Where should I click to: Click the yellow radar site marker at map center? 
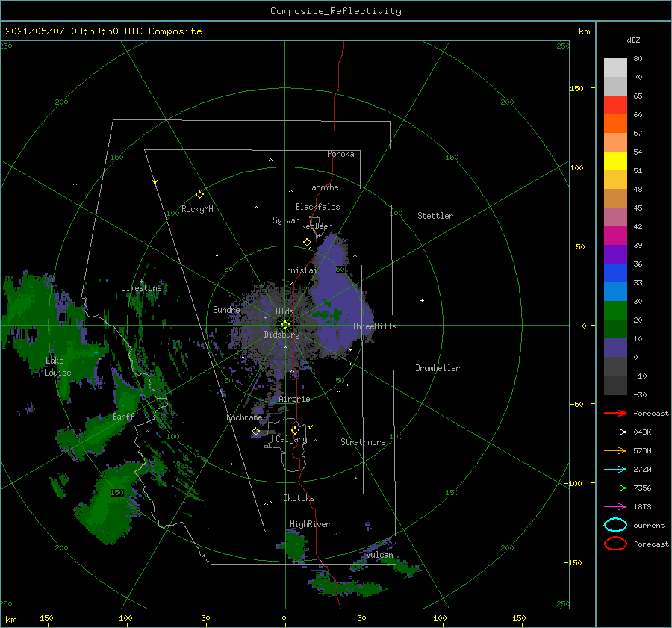285,325
